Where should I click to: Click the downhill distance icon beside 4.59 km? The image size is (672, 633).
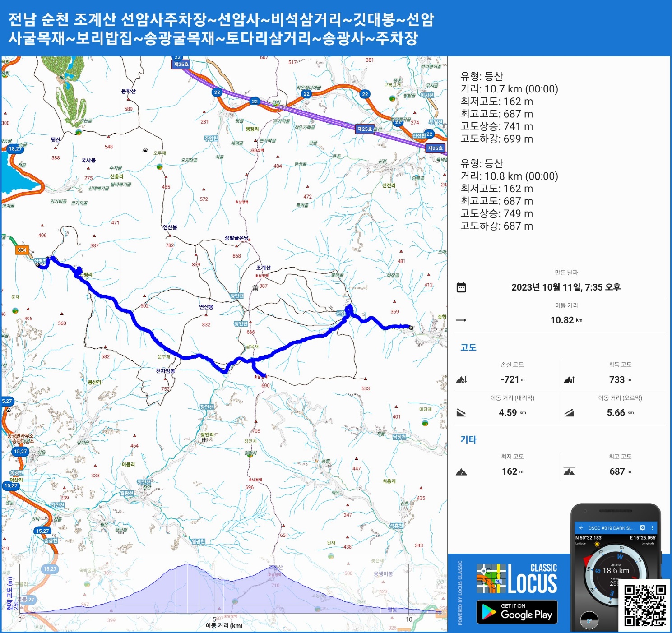461,412
